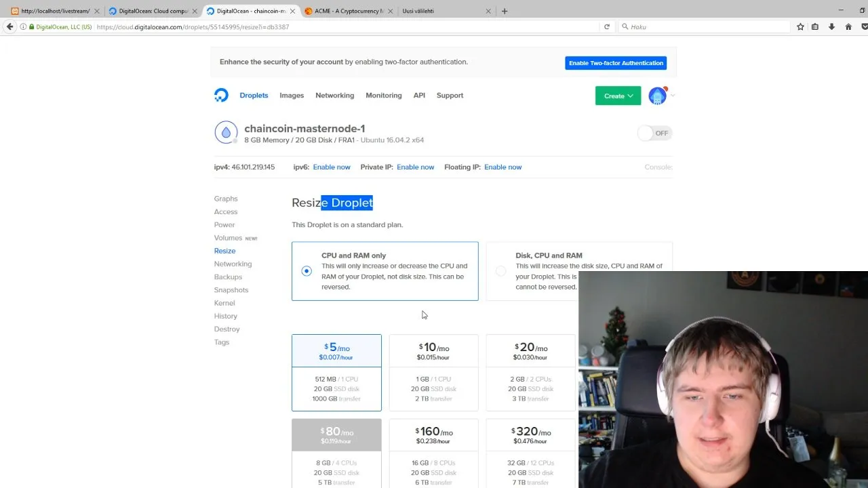Image resolution: width=868 pixels, height=488 pixels.
Task: Open the API navigation item
Action: [419, 96]
